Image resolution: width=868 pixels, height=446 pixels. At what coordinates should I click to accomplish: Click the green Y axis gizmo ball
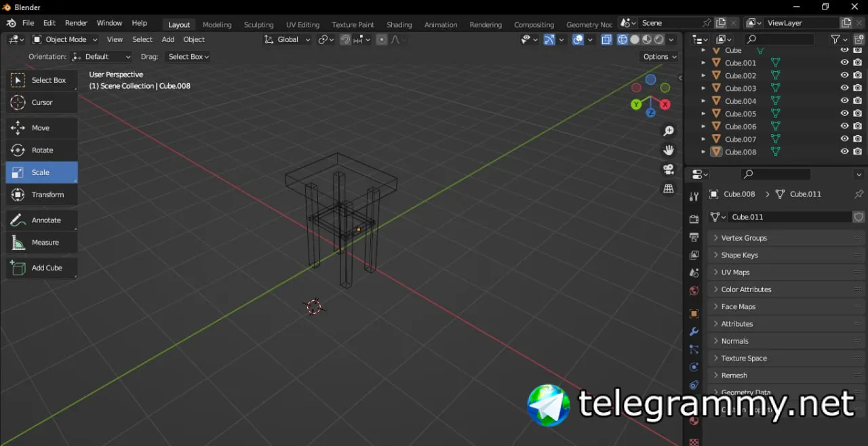coord(636,104)
